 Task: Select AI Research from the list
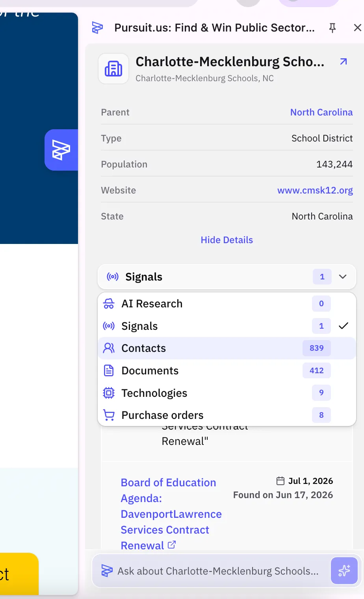coord(227,303)
